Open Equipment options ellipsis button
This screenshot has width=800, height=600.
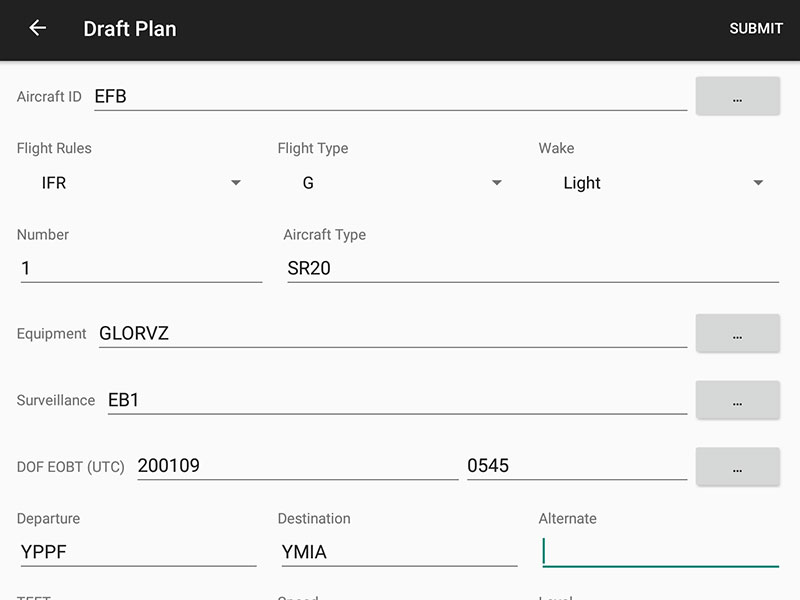(x=737, y=333)
